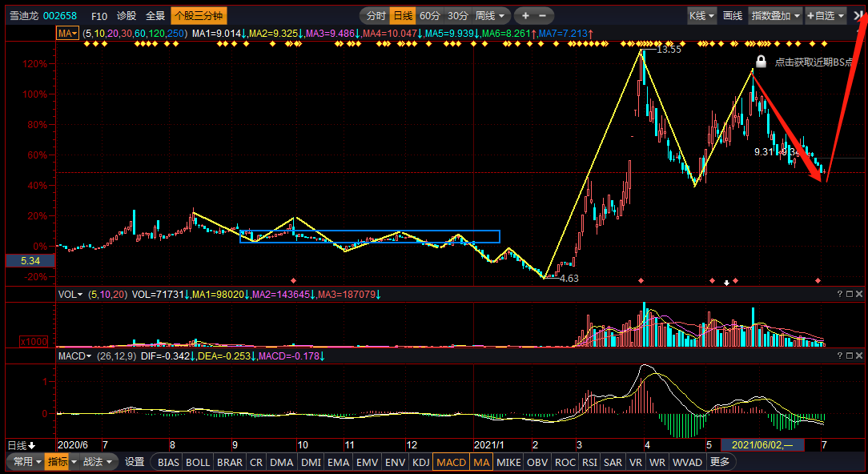868x474 pixels.
Task: Select the DMI indicator
Action: (x=311, y=462)
